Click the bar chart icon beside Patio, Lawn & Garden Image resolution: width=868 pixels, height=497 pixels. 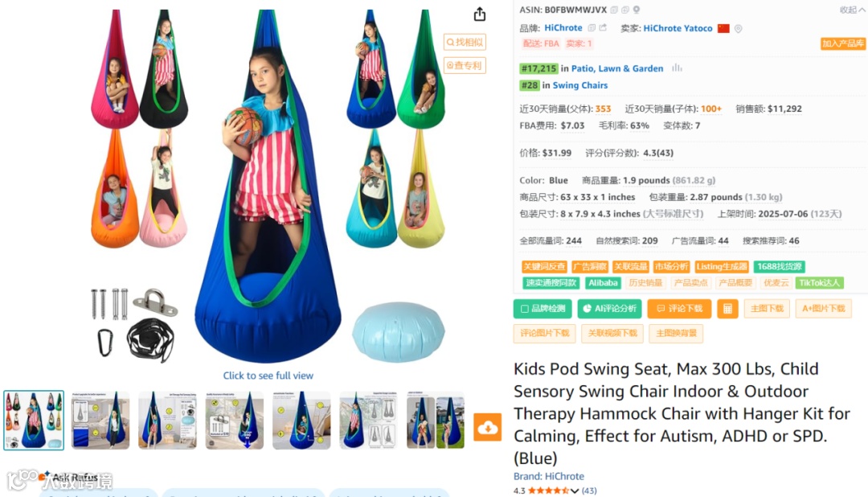tap(677, 68)
